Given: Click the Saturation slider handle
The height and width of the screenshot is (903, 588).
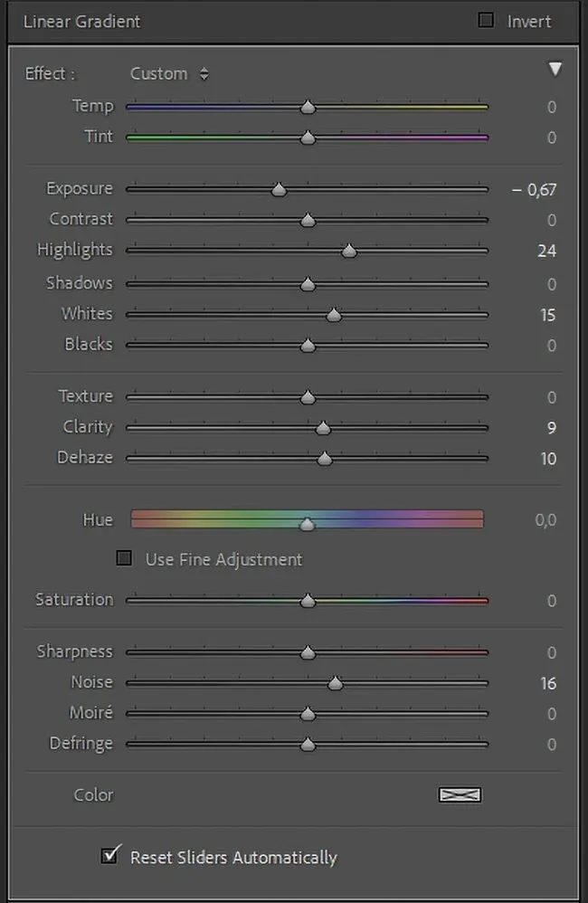Looking at the screenshot, I should click(x=308, y=601).
